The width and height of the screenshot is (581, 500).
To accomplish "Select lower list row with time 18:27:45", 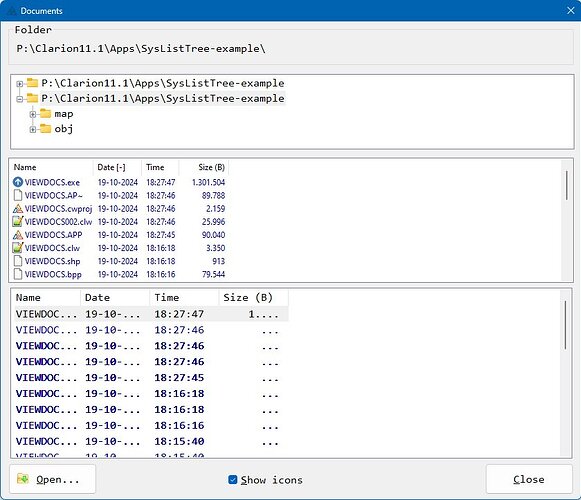I will (151, 378).
